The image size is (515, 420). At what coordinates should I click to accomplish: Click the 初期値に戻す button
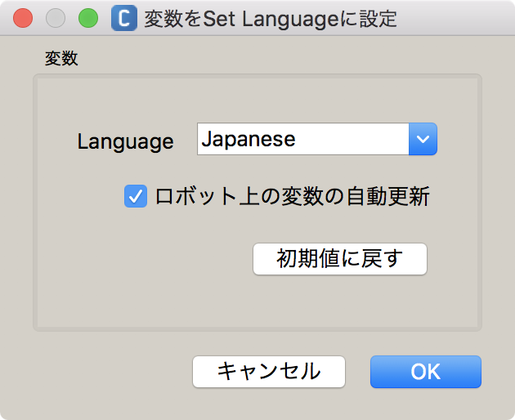click(x=340, y=259)
